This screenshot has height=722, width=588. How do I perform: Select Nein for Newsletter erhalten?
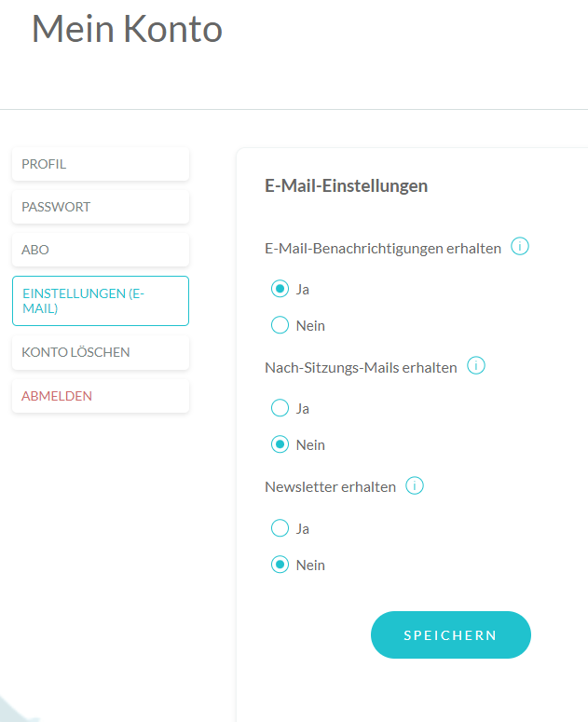pyautogui.click(x=280, y=565)
